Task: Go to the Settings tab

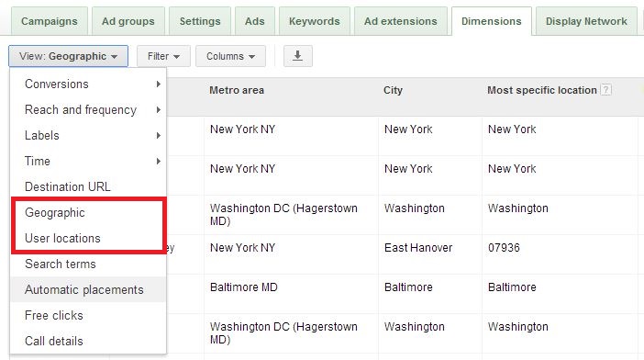Action: pyautogui.click(x=200, y=21)
